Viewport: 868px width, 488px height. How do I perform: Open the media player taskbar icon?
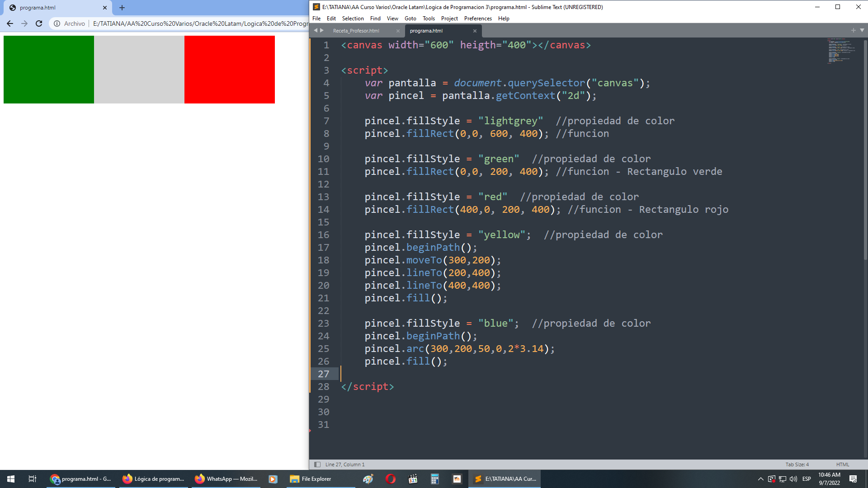pos(273,479)
